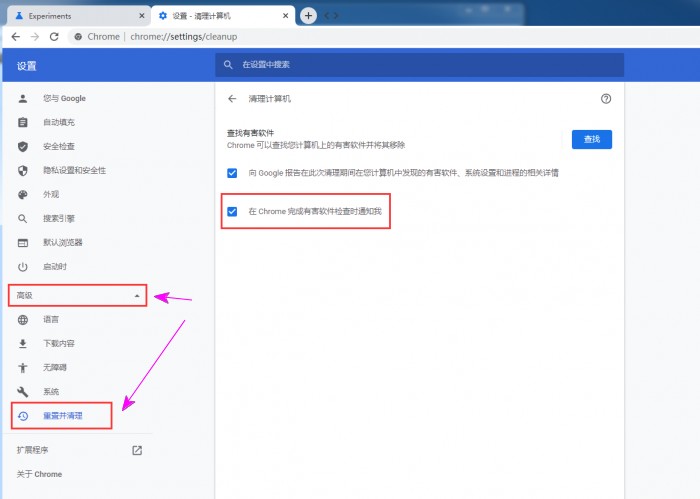Focus the 在设置中搜索 search field
The height and width of the screenshot is (499, 700).
(420, 65)
